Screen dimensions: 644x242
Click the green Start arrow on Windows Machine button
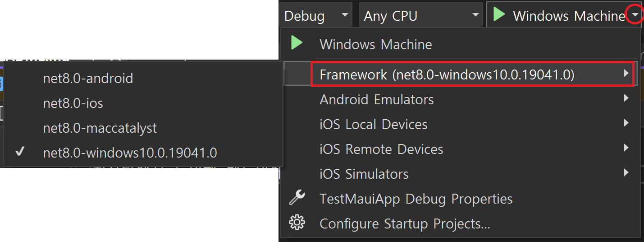pos(499,15)
